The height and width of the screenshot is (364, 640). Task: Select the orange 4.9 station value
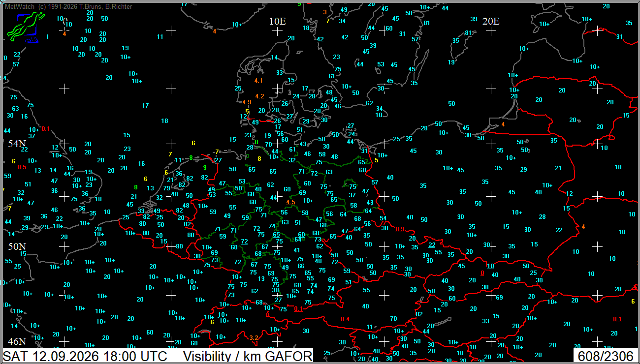[x=247, y=102]
